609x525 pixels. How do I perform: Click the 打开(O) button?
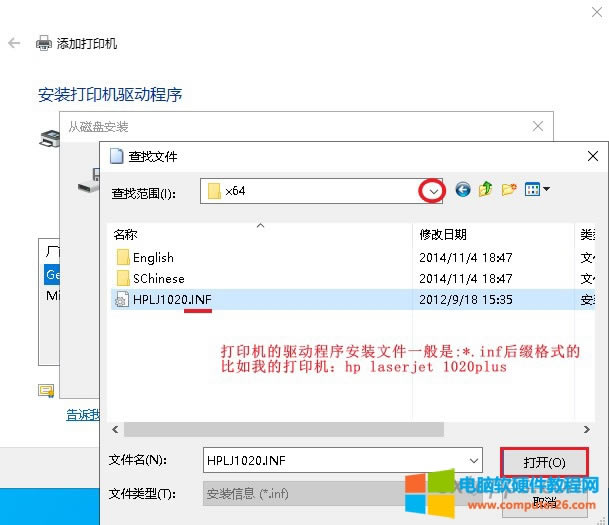(544, 462)
